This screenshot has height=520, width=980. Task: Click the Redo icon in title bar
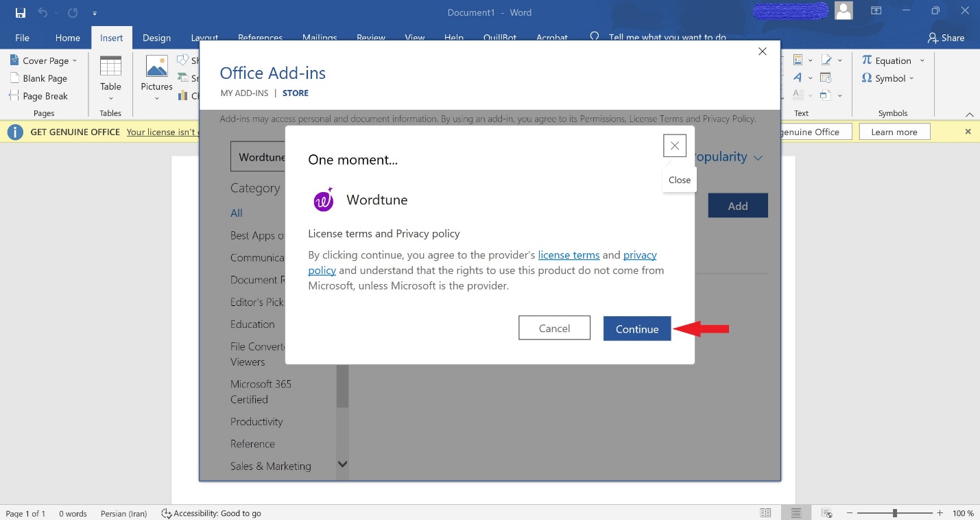point(73,12)
